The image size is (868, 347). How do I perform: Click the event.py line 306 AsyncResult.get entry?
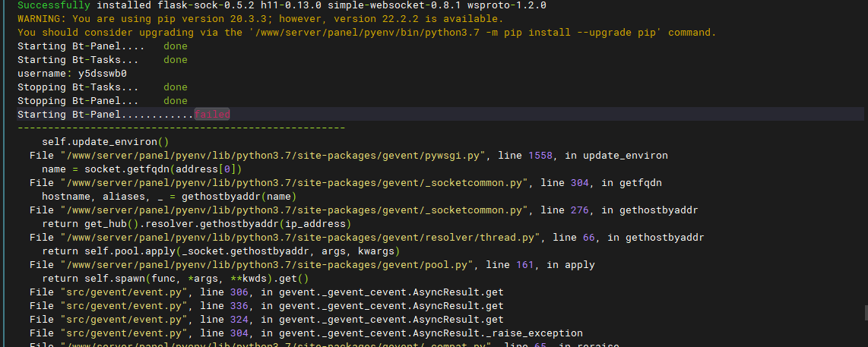pos(266,293)
